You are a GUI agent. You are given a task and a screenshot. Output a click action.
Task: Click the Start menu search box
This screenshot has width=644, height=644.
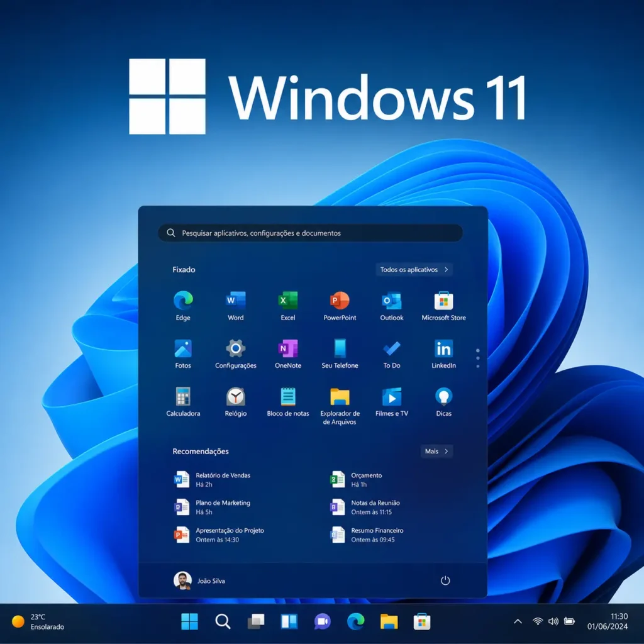pyautogui.click(x=310, y=233)
